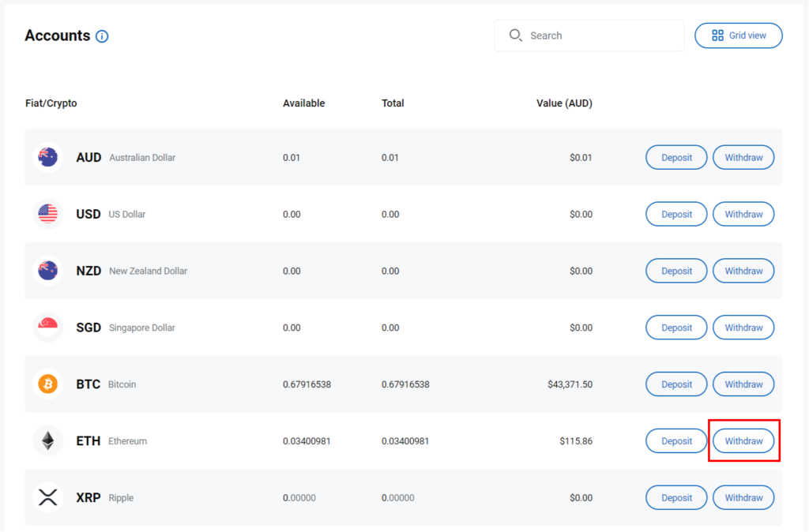This screenshot has height=532, width=809.
Task: Switch to Grid view
Action: [x=738, y=36]
